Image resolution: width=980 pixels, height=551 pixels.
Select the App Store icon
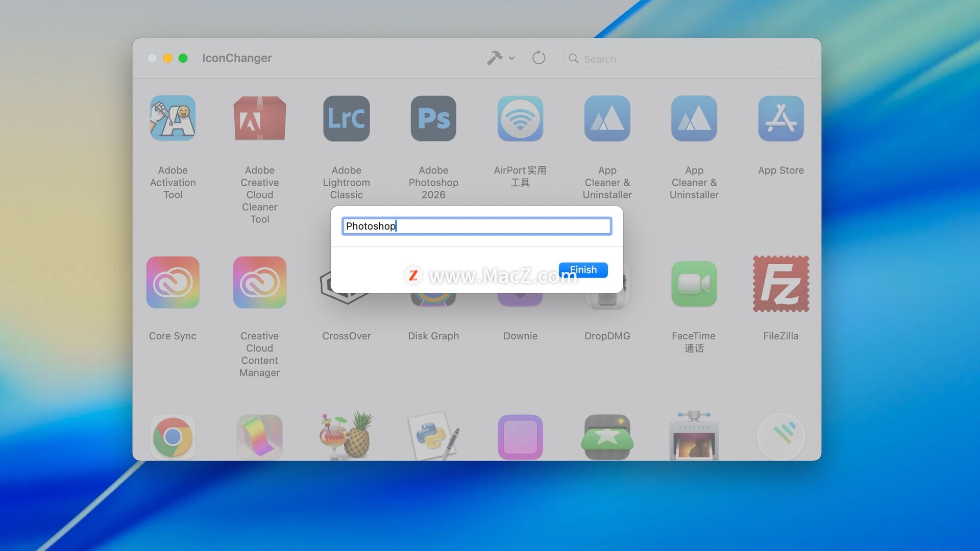(780, 118)
